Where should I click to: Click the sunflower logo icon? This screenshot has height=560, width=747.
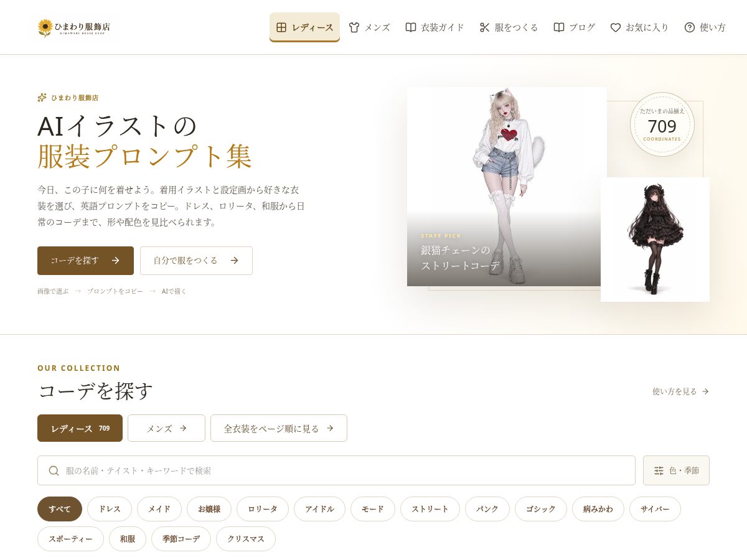(x=45, y=27)
